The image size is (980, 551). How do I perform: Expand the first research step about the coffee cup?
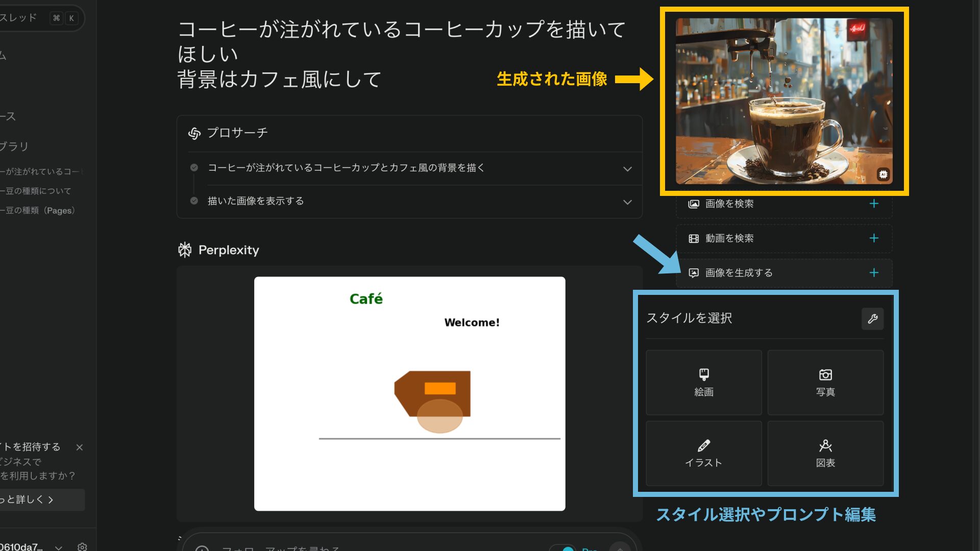pos(627,168)
